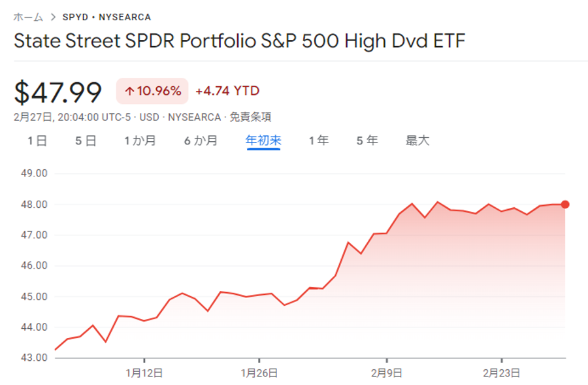Screen dimensions: 588x385
Task: Click the 2月9日 date axis label
Action: point(387,373)
